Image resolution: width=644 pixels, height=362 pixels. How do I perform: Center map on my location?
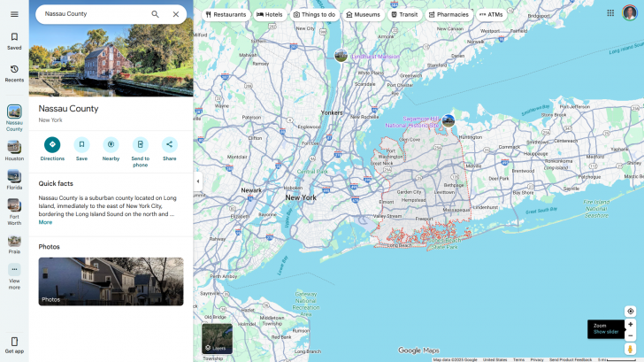coord(630,311)
